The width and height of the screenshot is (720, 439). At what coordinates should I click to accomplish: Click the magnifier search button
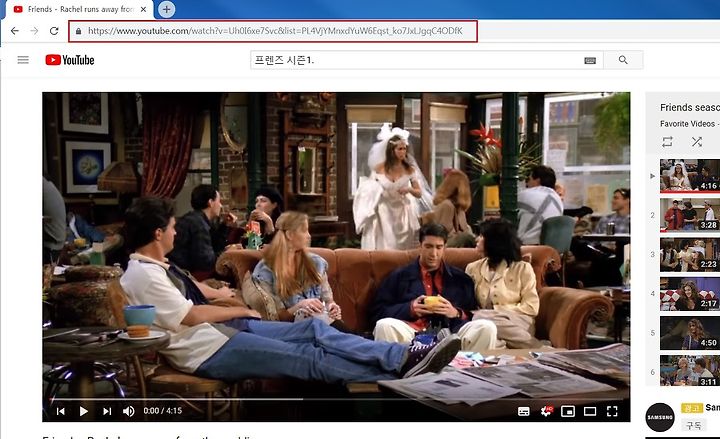click(x=623, y=60)
